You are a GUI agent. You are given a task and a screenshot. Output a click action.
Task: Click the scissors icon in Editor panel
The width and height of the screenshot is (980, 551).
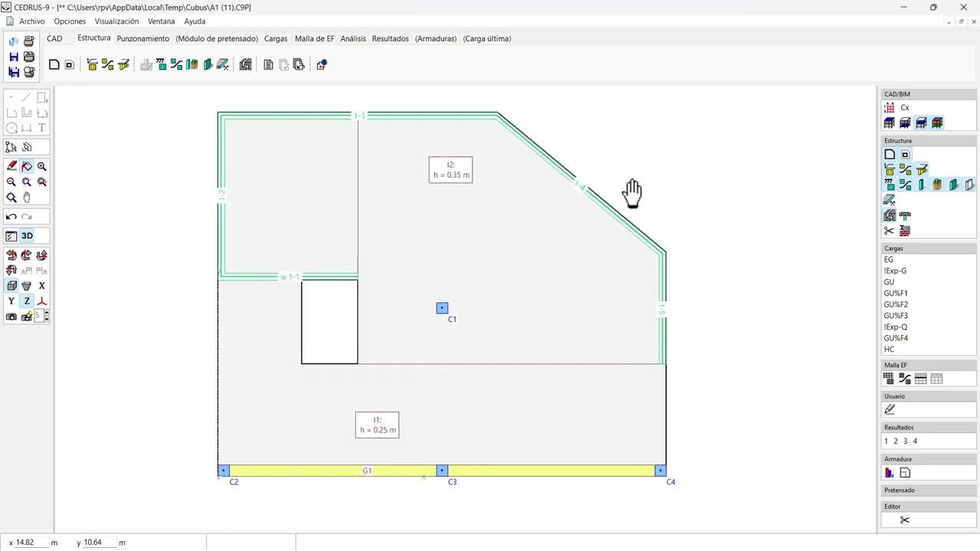click(x=905, y=520)
